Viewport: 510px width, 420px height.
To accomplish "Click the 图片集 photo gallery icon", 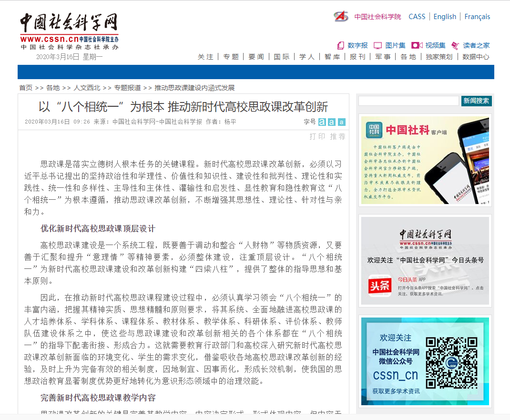I will (377, 45).
